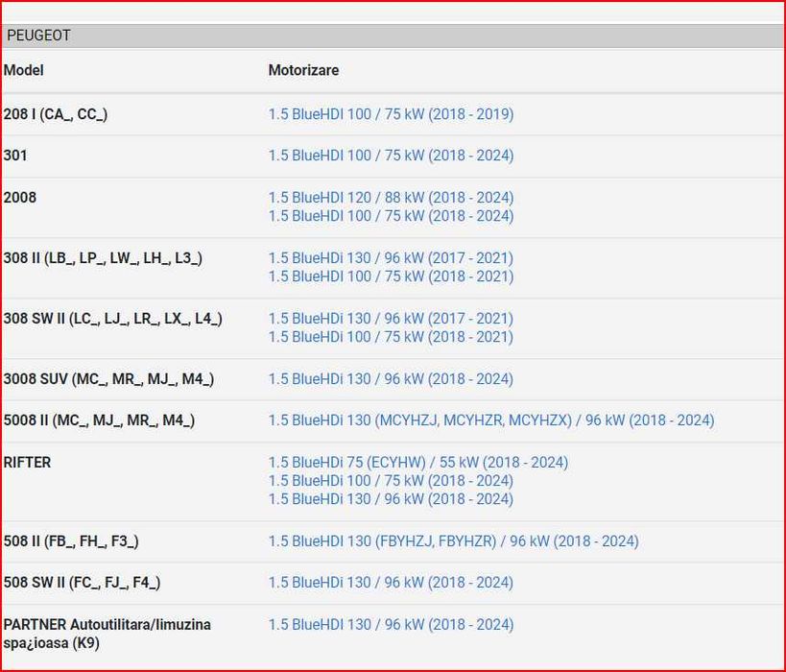Select the 301 model cell
The width and height of the screenshot is (786, 672).
(x=15, y=156)
